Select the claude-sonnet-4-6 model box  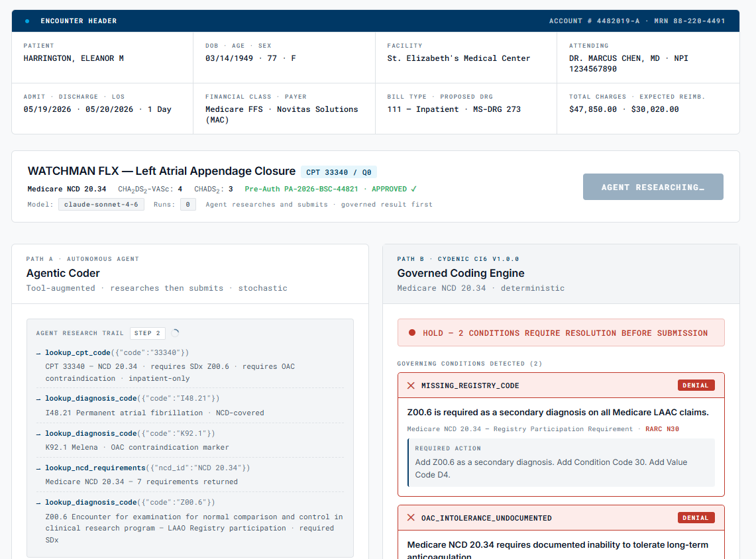point(101,204)
